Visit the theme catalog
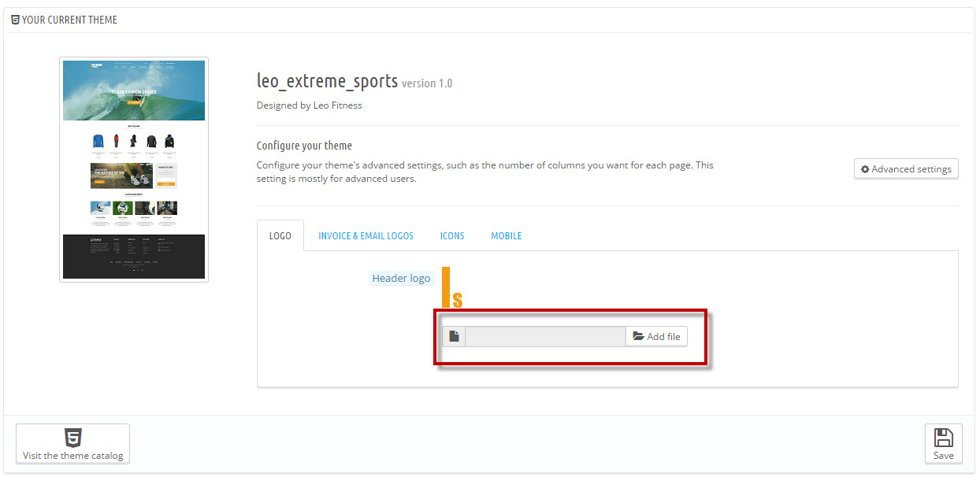 72,444
